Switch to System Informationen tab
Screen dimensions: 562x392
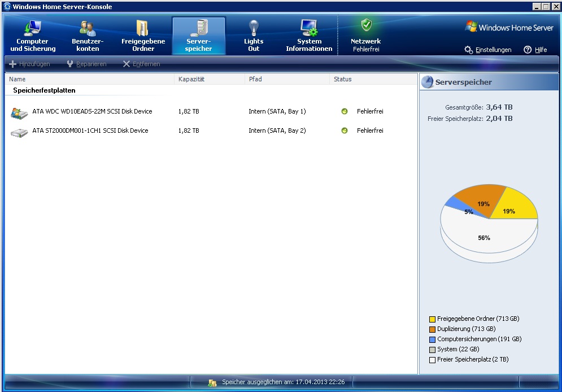pos(309,36)
